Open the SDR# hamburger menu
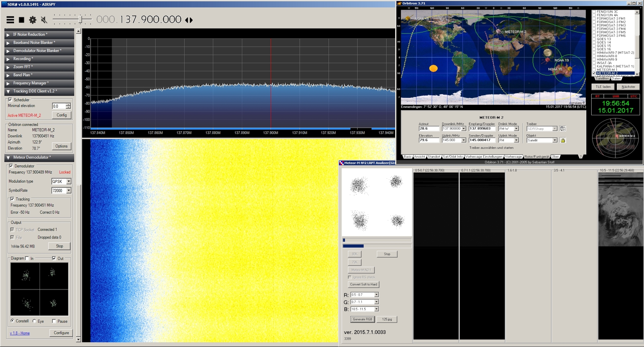 tap(10, 20)
